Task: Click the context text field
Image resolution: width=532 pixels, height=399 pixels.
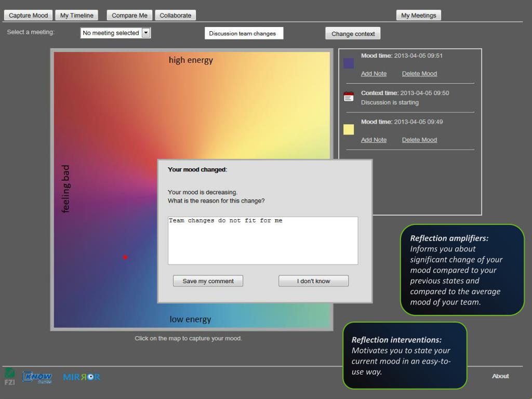Action: coord(244,33)
